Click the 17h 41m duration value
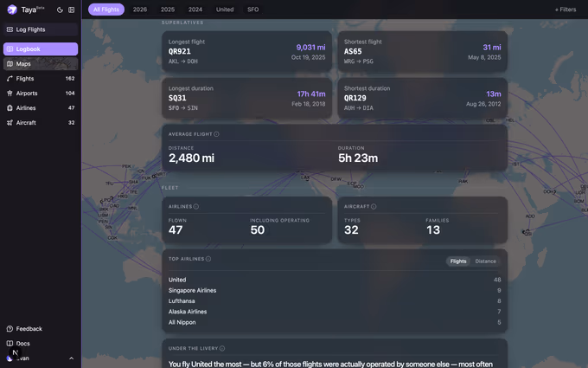The height and width of the screenshot is (368, 588). pos(311,94)
